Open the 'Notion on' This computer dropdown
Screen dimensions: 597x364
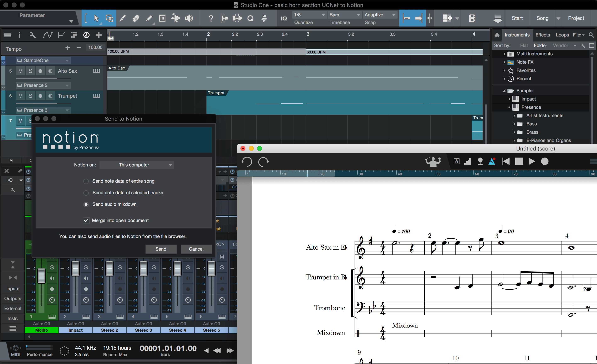pos(137,165)
